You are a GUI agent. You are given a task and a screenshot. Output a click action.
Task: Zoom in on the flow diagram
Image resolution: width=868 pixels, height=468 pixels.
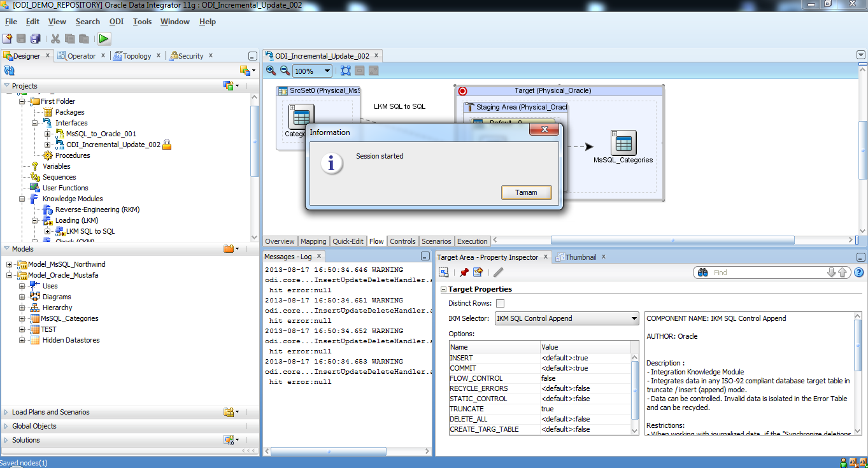pos(271,71)
